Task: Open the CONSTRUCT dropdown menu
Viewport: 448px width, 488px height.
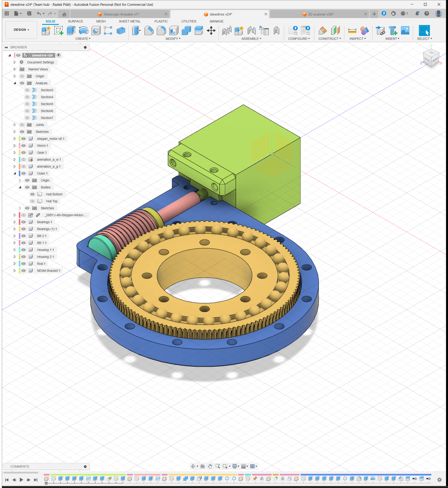Action: click(x=330, y=39)
